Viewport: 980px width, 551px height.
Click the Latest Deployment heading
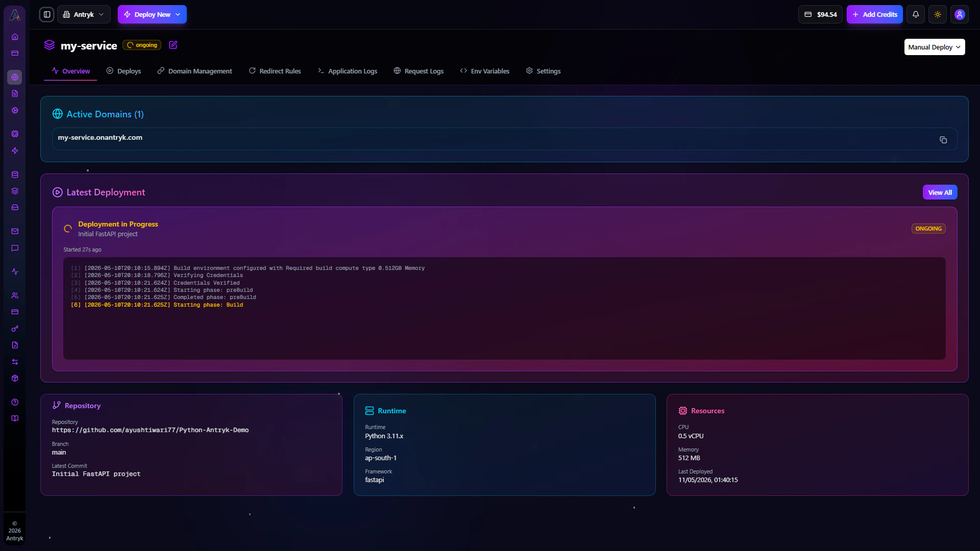(106, 192)
